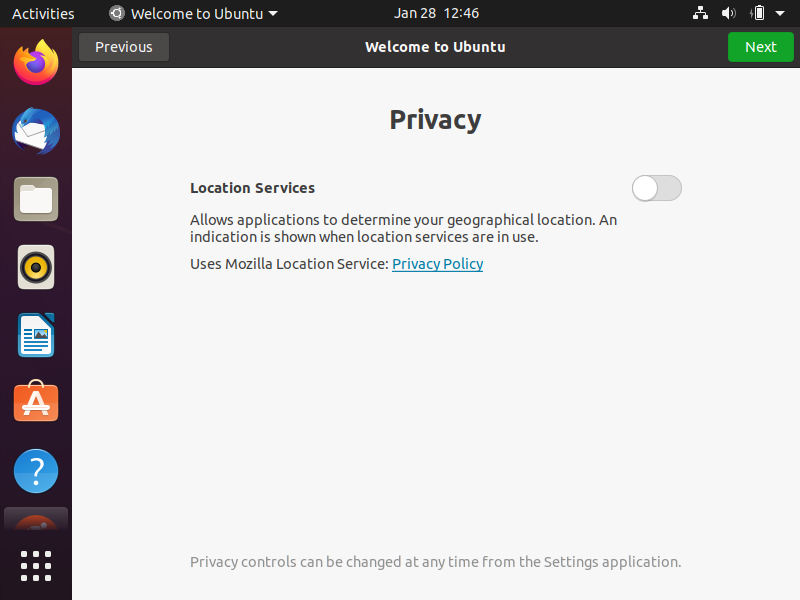Viewport: 800px width, 600px height.
Task: Open LibreOffice Writer from the dock
Action: (36, 335)
